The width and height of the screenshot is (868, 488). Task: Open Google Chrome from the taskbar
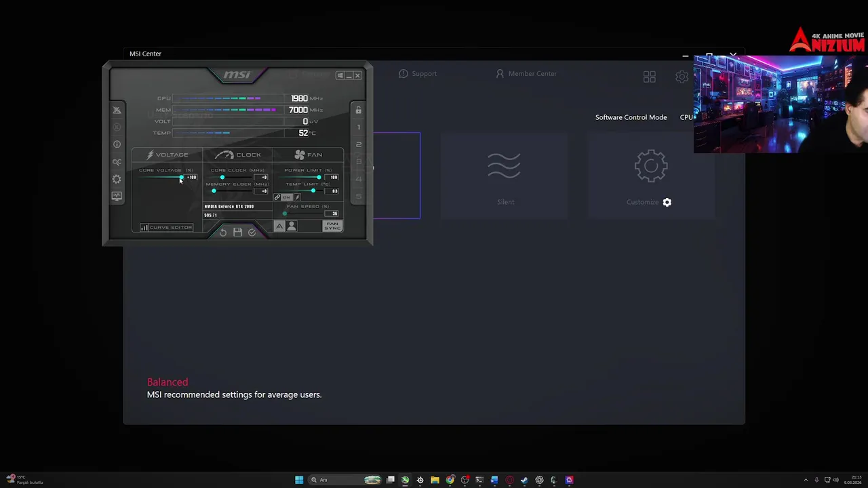450,480
